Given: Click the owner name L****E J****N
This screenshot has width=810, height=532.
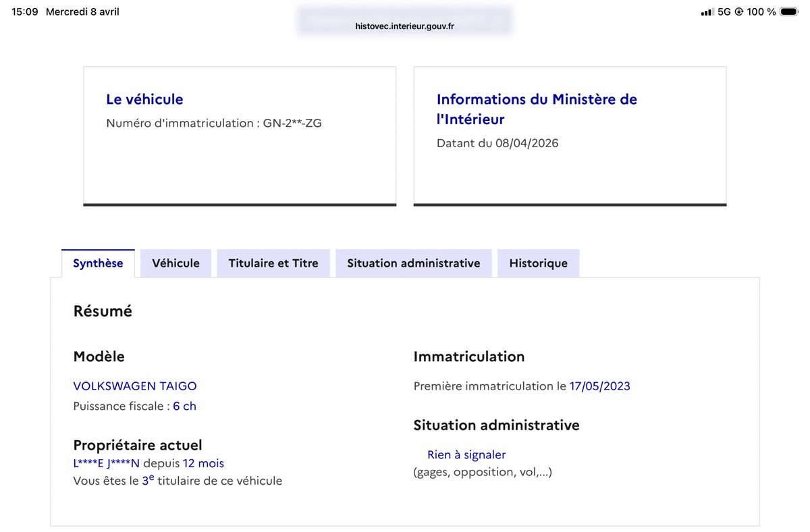Looking at the screenshot, I should coord(107,463).
